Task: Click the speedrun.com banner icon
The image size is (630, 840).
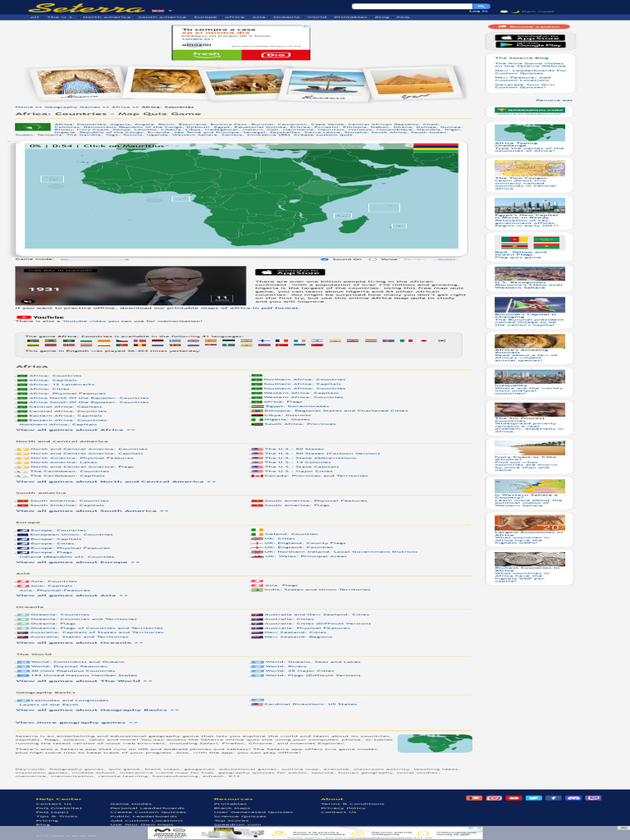Action: click(529, 111)
